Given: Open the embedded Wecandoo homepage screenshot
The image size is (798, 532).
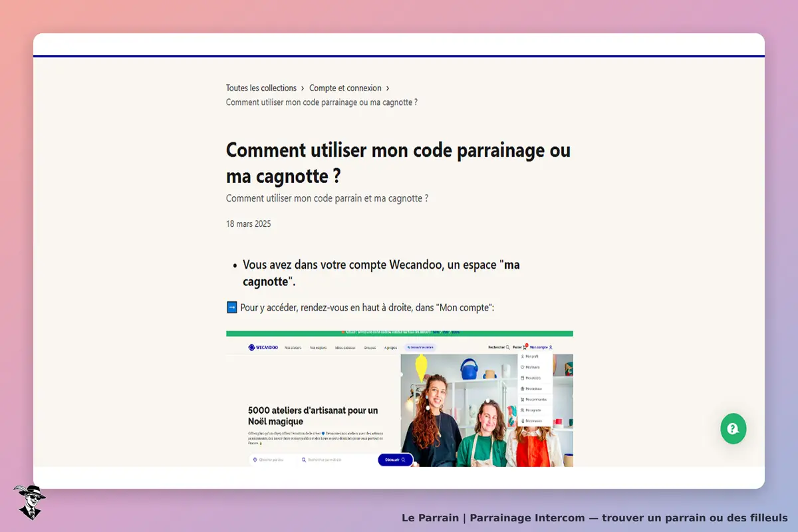Looking at the screenshot, I should [400, 399].
